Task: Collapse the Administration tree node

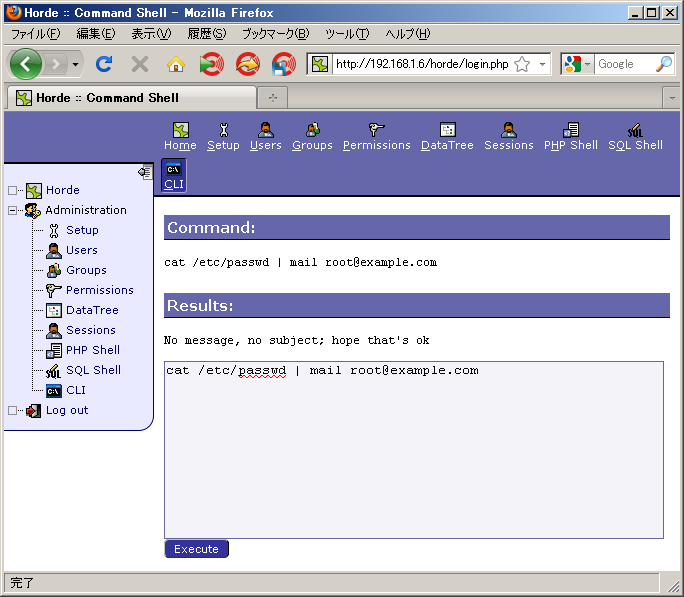Action: 12,211
